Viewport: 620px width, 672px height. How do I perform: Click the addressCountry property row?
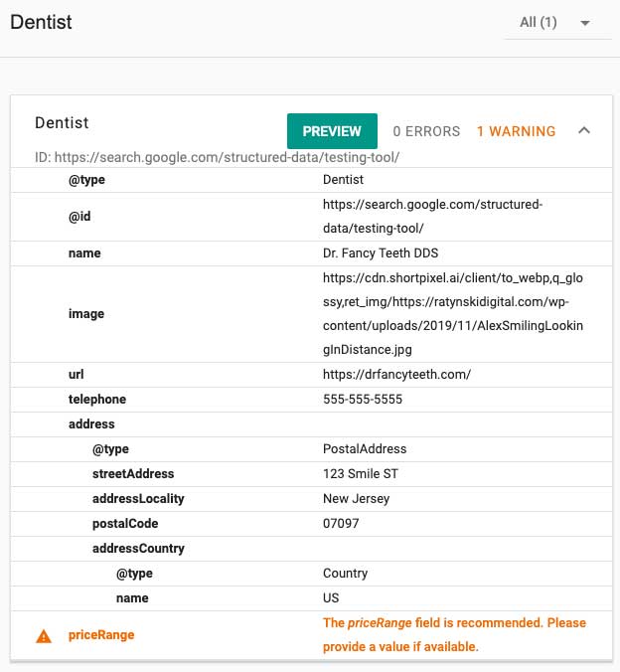coord(138,548)
